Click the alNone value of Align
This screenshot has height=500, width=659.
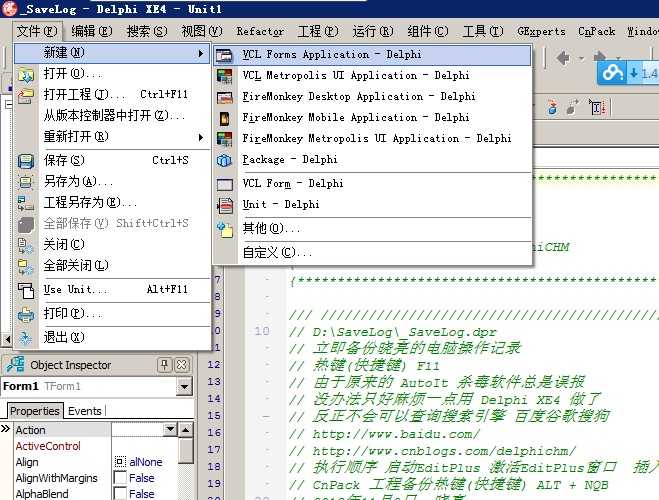click(x=145, y=462)
